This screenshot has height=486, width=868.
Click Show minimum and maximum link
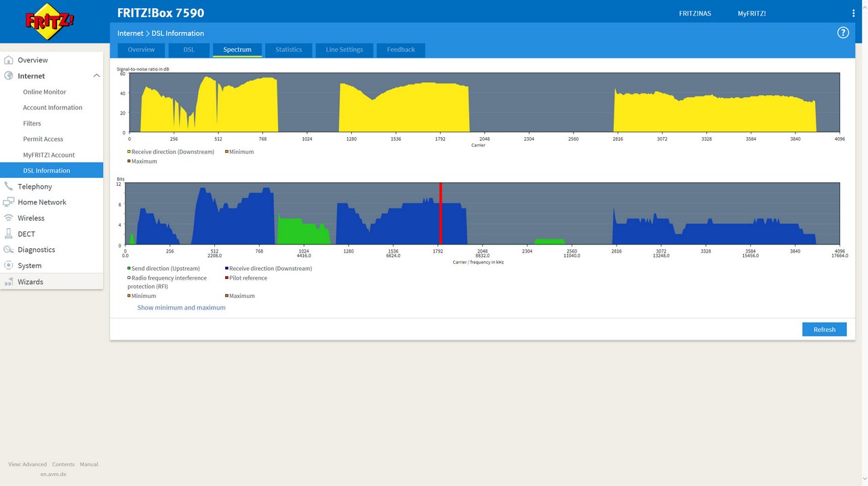(182, 307)
